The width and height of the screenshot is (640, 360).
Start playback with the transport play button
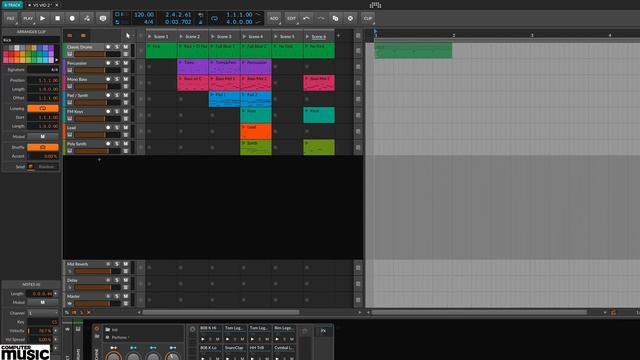click(42, 18)
